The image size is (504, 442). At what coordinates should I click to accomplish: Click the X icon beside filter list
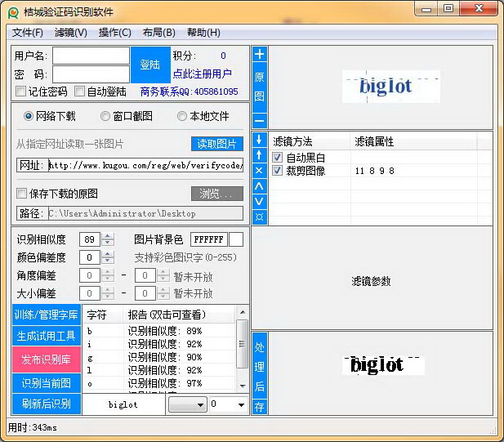[259, 170]
